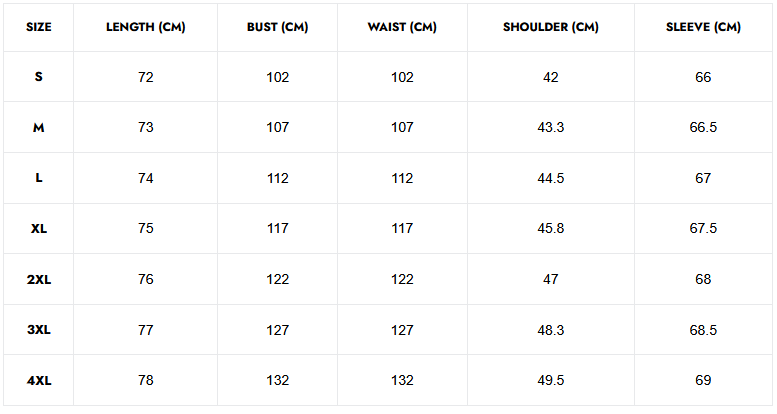The image size is (777, 414).
Task: Select the 3XL size row label
Action: click(x=38, y=330)
